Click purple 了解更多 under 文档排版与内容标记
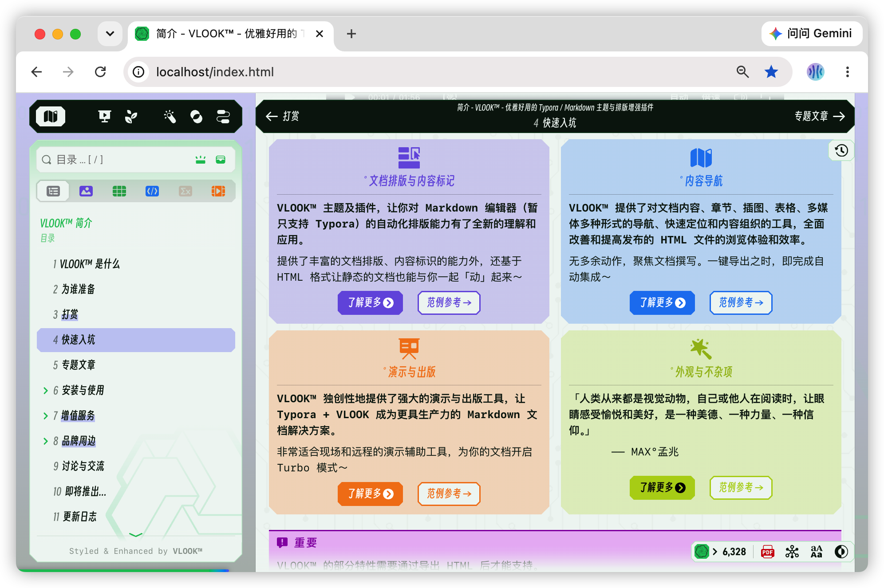 (x=370, y=303)
